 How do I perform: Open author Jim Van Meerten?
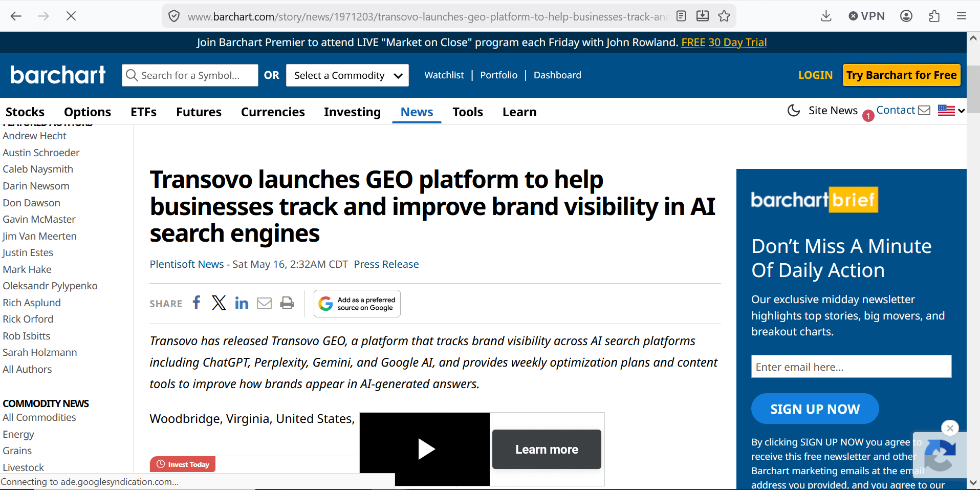(39, 236)
